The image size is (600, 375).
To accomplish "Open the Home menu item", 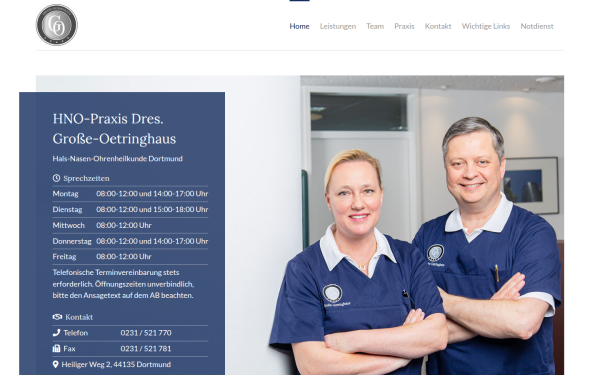I will (299, 26).
